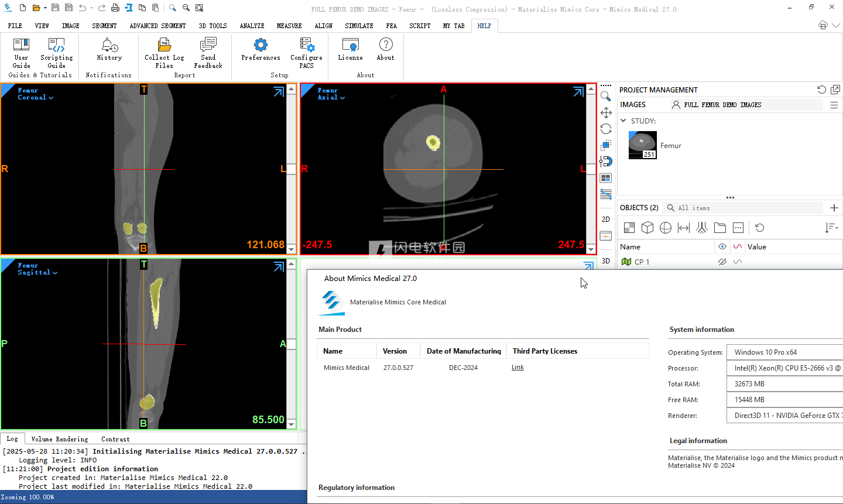The width and height of the screenshot is (843, 504).
Task: Click the viewport layout icon in side toolbar
Action: point(606,177)
